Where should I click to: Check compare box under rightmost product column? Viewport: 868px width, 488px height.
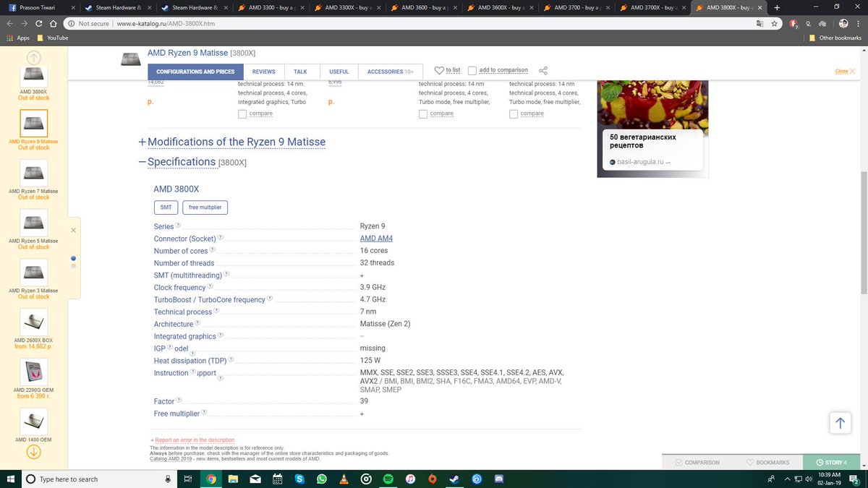pos(514,114)
